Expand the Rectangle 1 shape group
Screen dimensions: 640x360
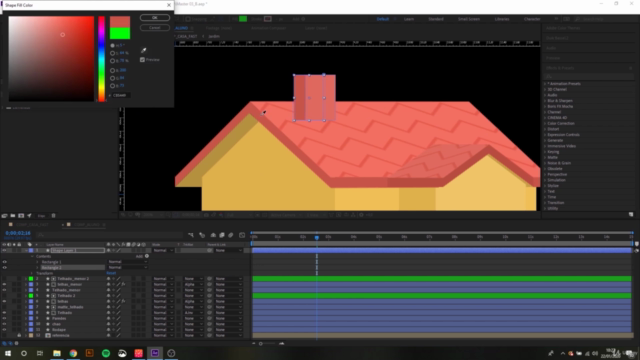37,262
